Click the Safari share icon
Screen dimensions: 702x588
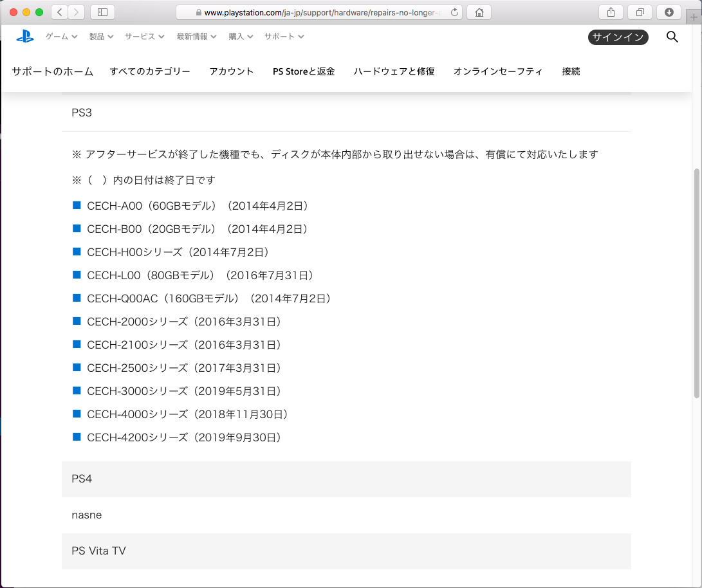(611, 12)
